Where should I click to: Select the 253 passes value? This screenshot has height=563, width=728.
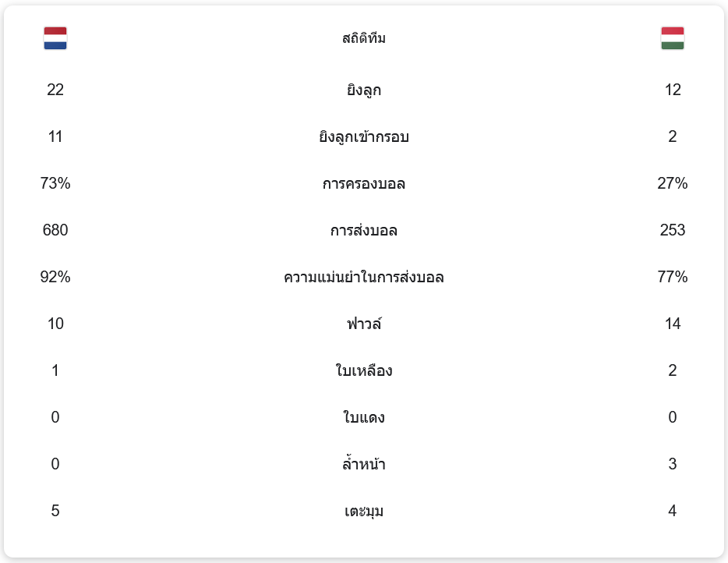coord(673,231)
